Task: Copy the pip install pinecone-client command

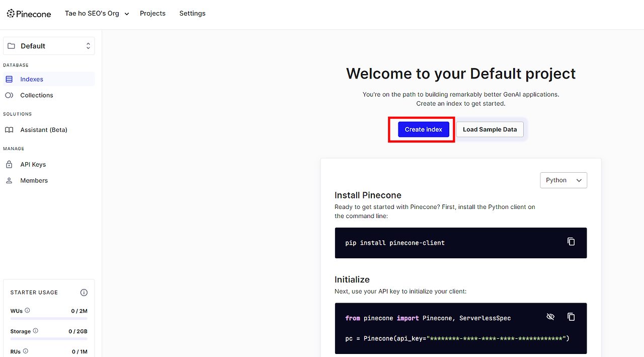Action: point(571,242)
